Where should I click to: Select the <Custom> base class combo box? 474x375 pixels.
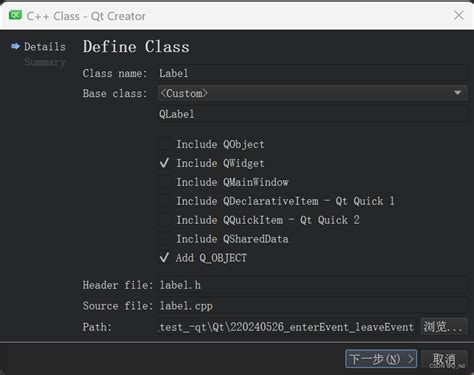[312, 93]
